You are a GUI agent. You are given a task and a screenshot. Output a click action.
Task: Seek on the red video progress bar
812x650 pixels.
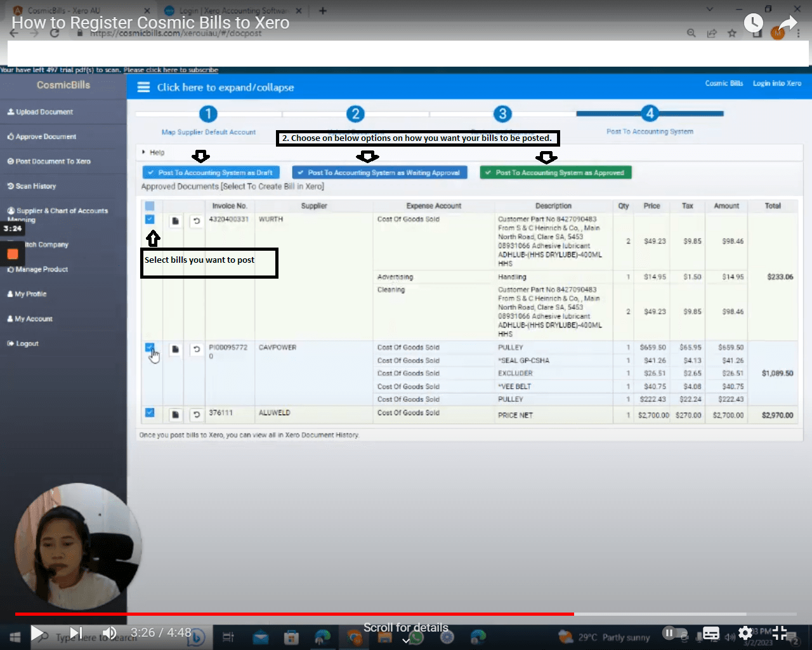pyautogui.click(x=294, y=614)
